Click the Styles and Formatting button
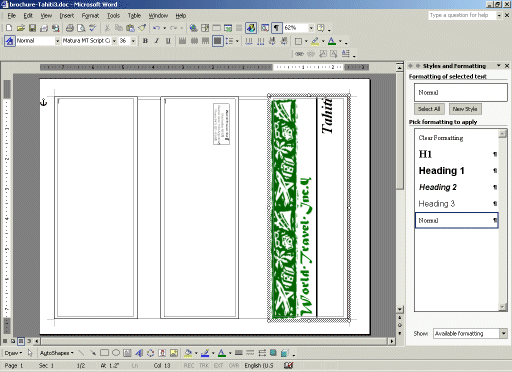The width and height of the screenshot is (512, 372). [x=10, y=41]
